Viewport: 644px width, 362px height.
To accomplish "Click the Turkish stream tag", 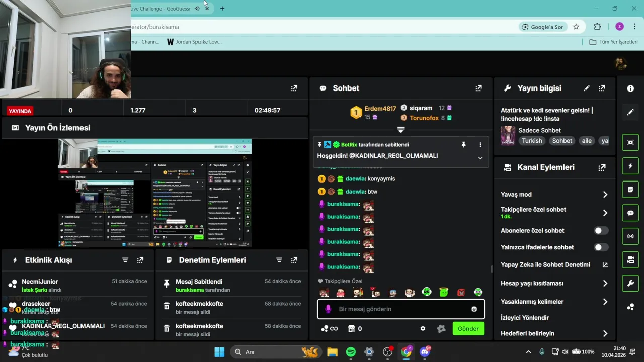I will [532, 141].
